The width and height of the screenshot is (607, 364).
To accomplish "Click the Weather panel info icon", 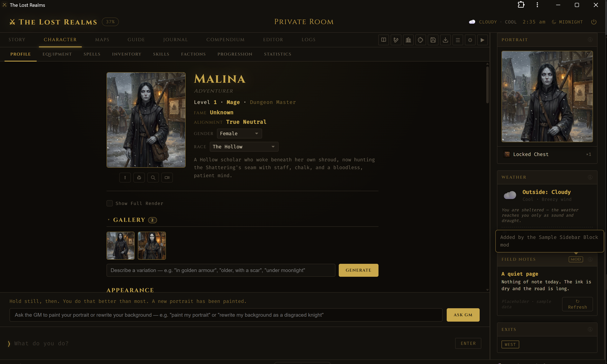I will pos(590,177).
